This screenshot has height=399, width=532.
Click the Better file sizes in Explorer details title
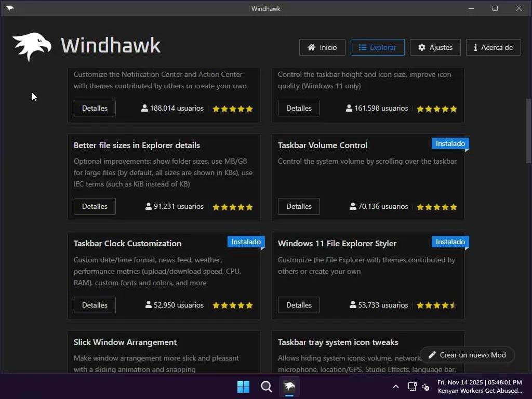pyautogui.click(x=137, y=145)
